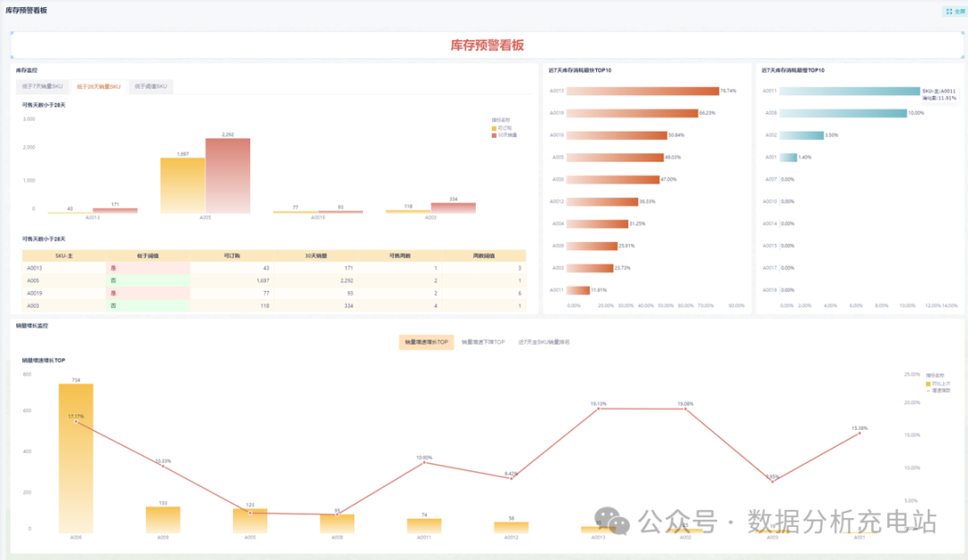
Task: Click the 19.08% line point
Action: pyautogui.click(x=686, y=409)
